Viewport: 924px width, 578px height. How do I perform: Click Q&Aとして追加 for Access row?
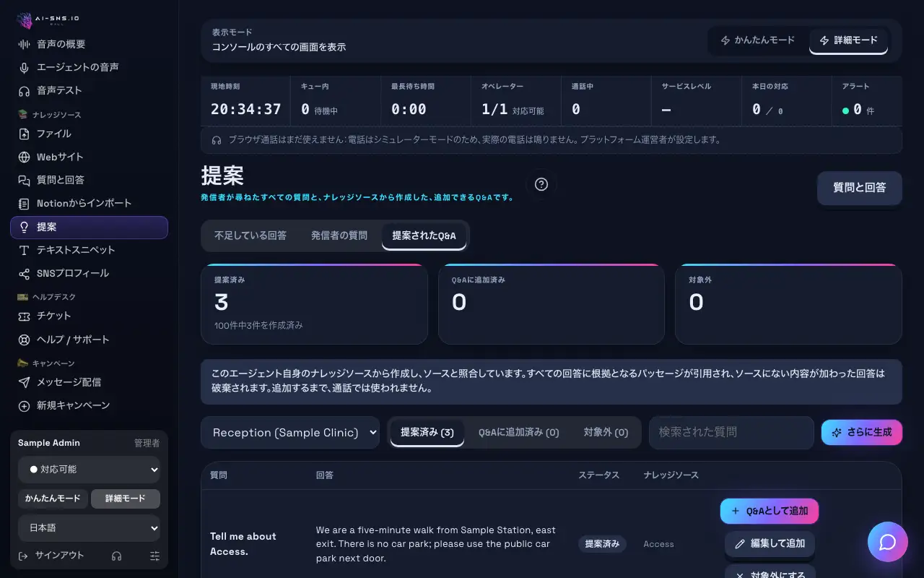[x=770, y=511]
